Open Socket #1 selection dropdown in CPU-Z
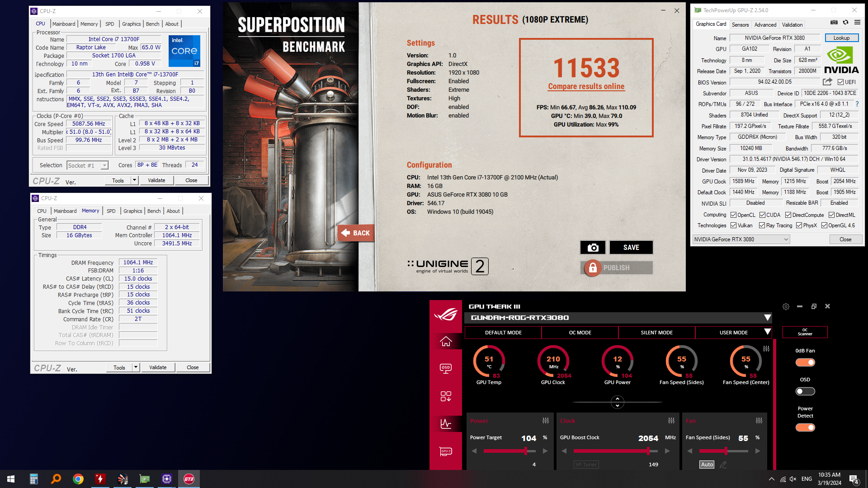 pyautogui.click(x=88, y=165)
